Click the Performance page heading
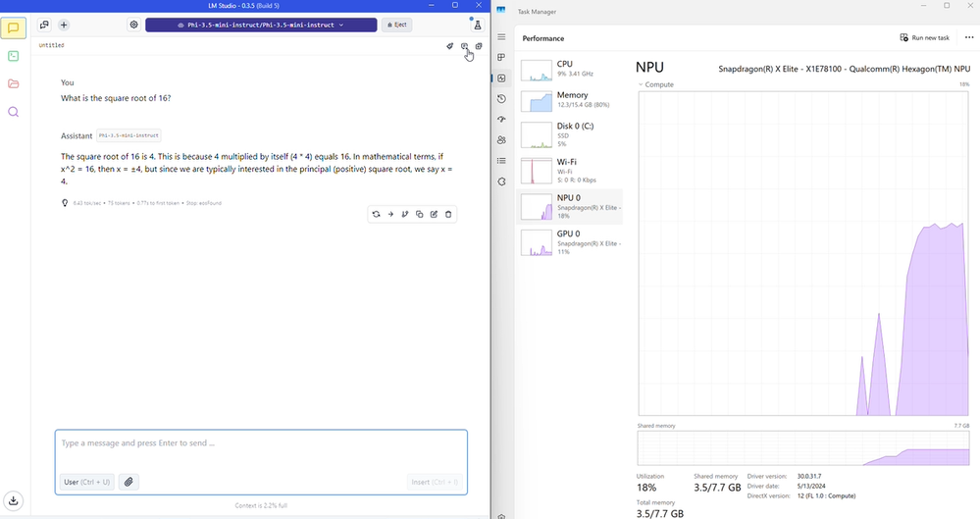This screenshot has width=980, height=519. (543, 38)
